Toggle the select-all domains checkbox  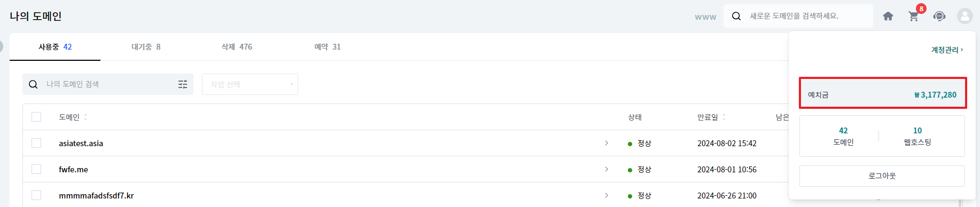(x=36, y=117)
